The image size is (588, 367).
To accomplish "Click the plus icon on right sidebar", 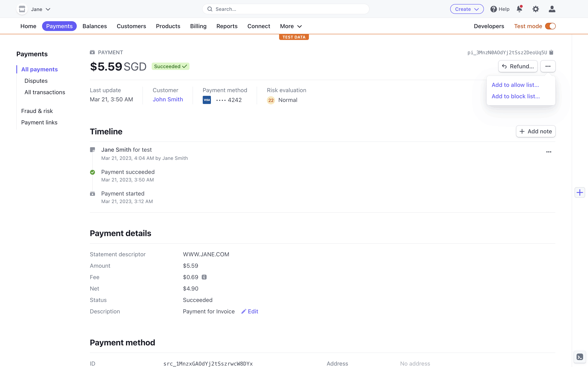I will 580,192.
